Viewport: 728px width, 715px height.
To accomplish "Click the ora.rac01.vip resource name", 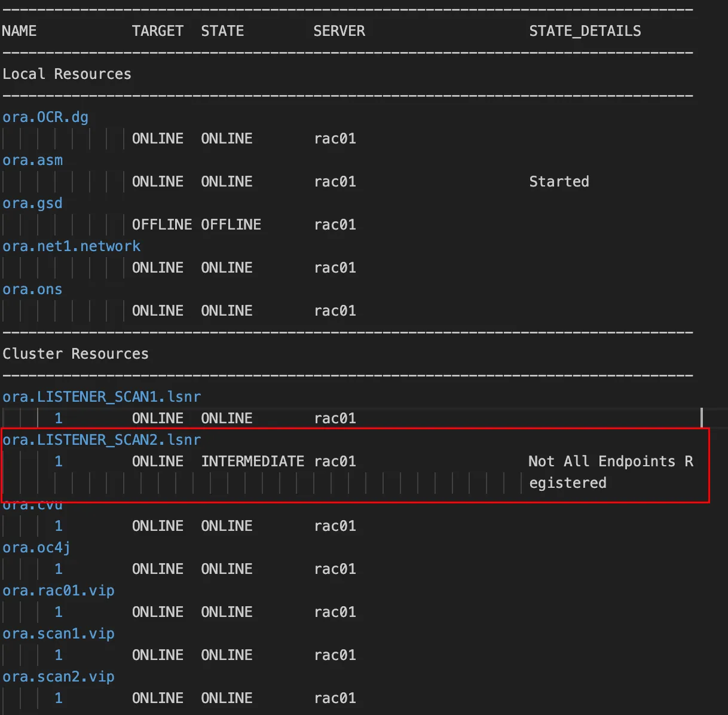I will (x=58, y=590).
